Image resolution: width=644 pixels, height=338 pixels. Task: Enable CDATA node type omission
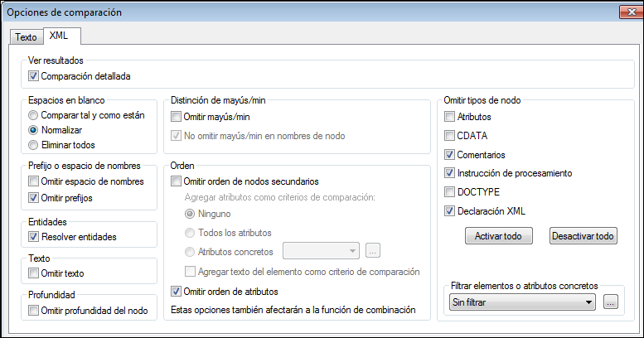click(450, 136)
